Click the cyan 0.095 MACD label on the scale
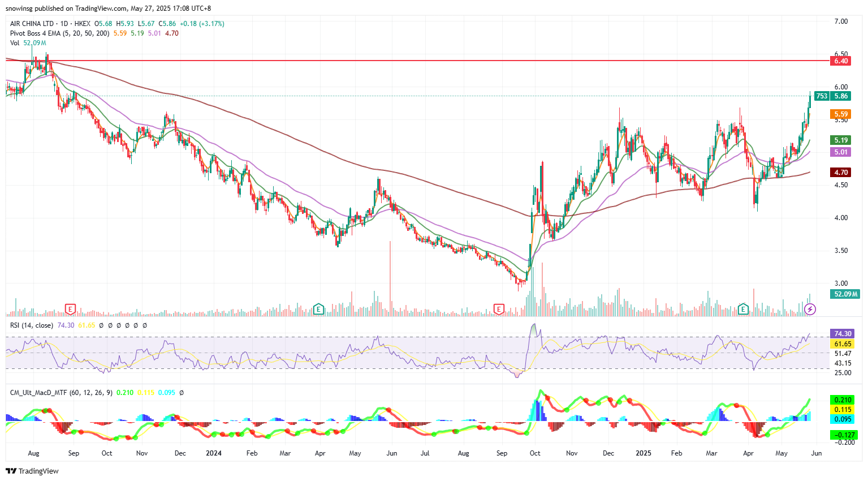Viewport: 868px width, 481px height. click(842, 419)
